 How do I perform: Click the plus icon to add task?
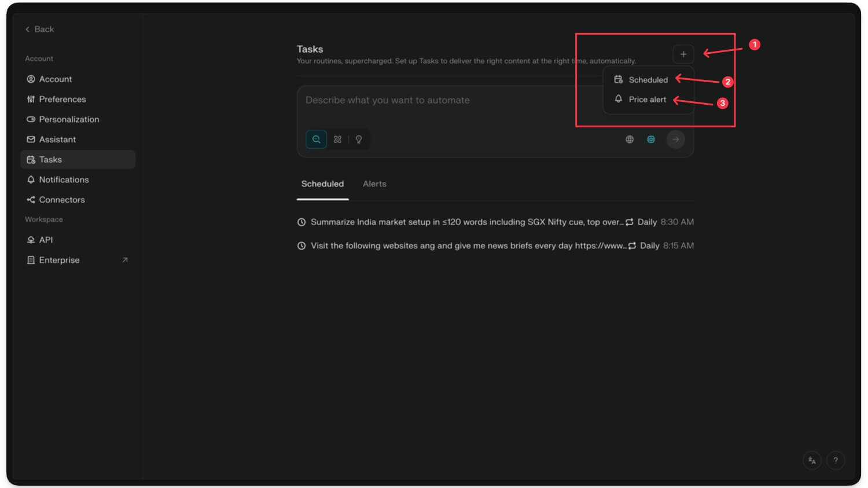click(683, 54)
